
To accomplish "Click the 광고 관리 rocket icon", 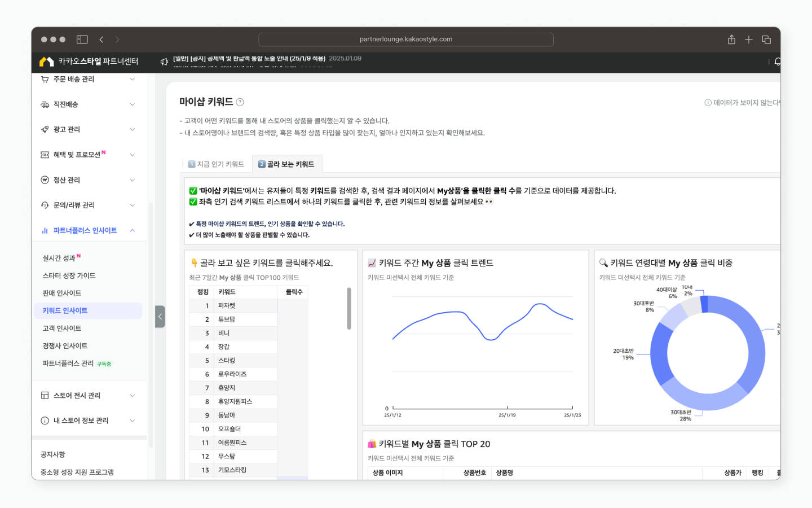I will [x=45, y=129].
